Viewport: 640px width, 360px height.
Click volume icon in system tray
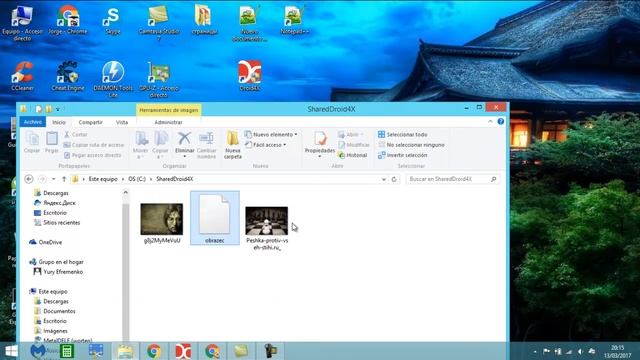pyautogui.click(x=580, y=351)
